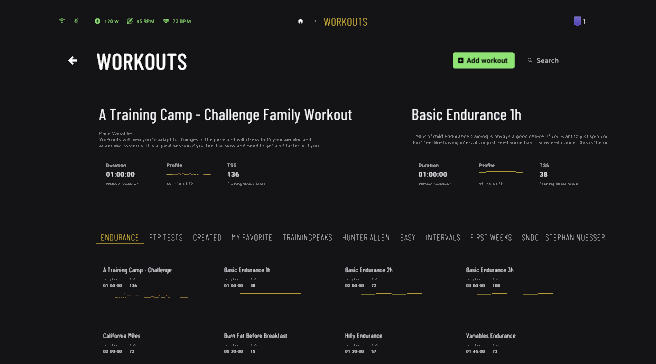Image resolution: width=656 pixels, height=364 pixels.
Task: Click the heart rate BPM icon
Action: pyautogui.click(x=166, y=21)
